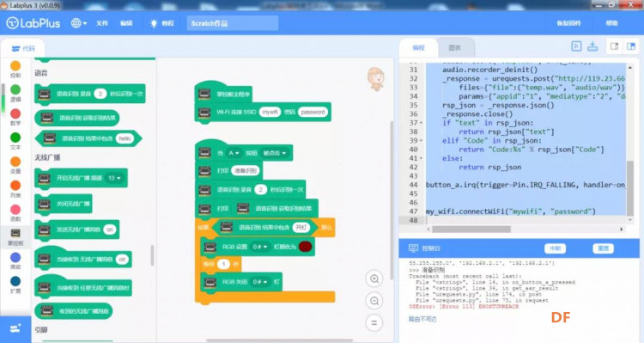Click the 收到的无线广播消息 block in the palette
The image size is (644, 343).
tap(74, 311)
